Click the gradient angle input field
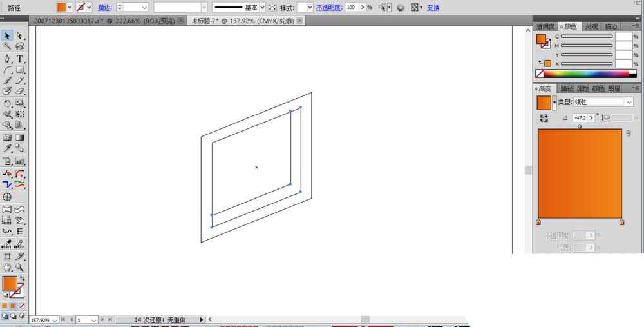Viewport: 644px width, 327px height. [x=581, y=118]
